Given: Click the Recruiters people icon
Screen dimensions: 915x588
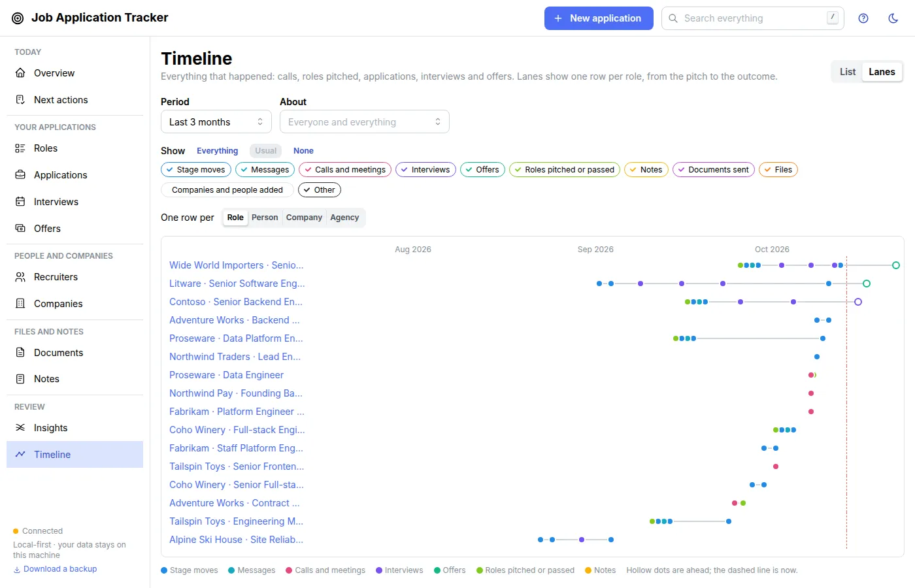Looking at the screenshot, I should [x=20, y=277].
